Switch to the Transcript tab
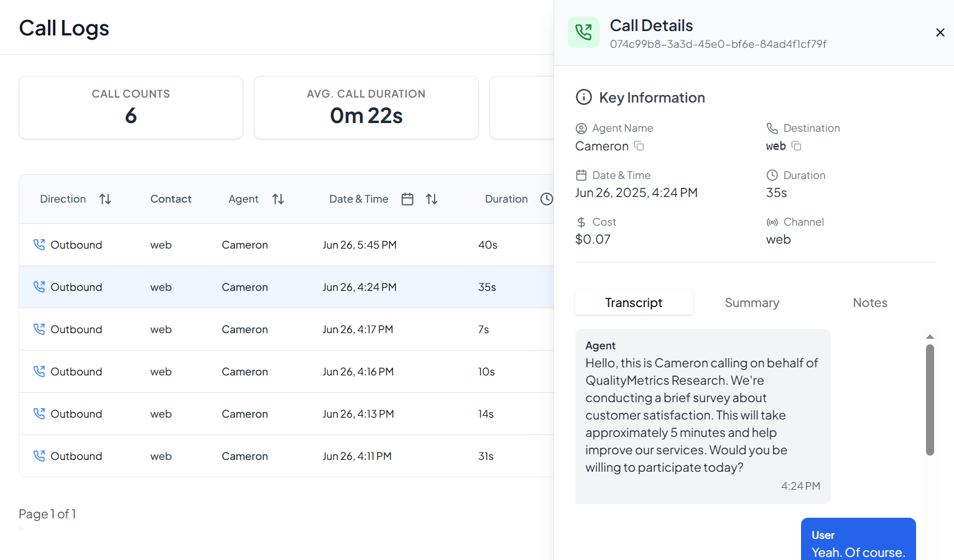The width and height of the screenshot is (954, 560). (634, 303)
